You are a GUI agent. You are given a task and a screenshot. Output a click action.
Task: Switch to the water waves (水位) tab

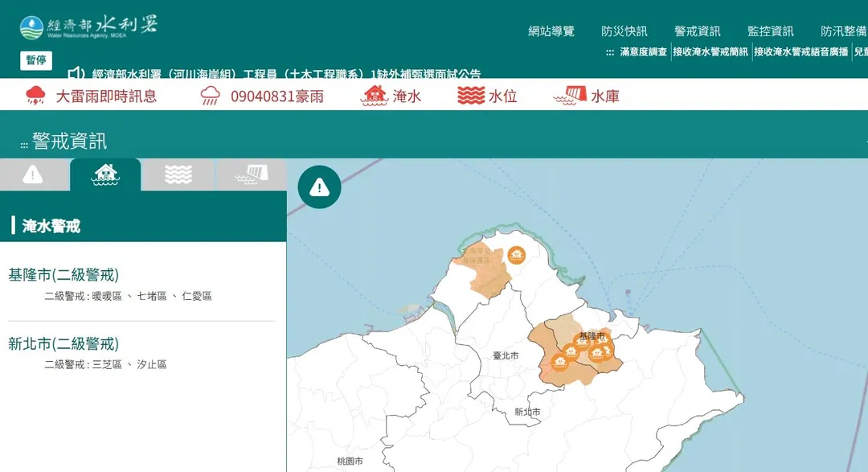click(178, 174)
